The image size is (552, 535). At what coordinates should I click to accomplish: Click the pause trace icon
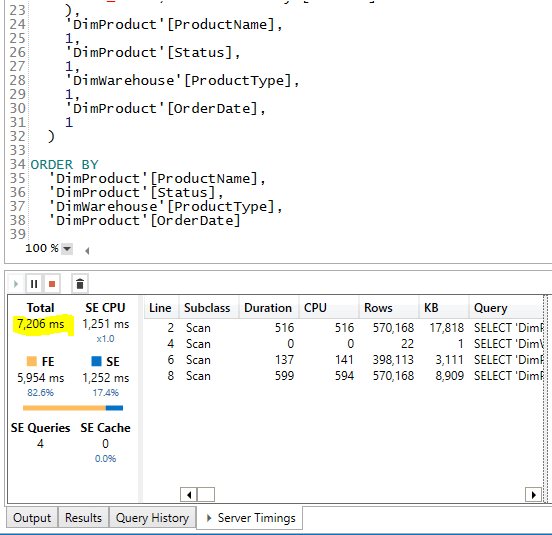coord(34,284)
